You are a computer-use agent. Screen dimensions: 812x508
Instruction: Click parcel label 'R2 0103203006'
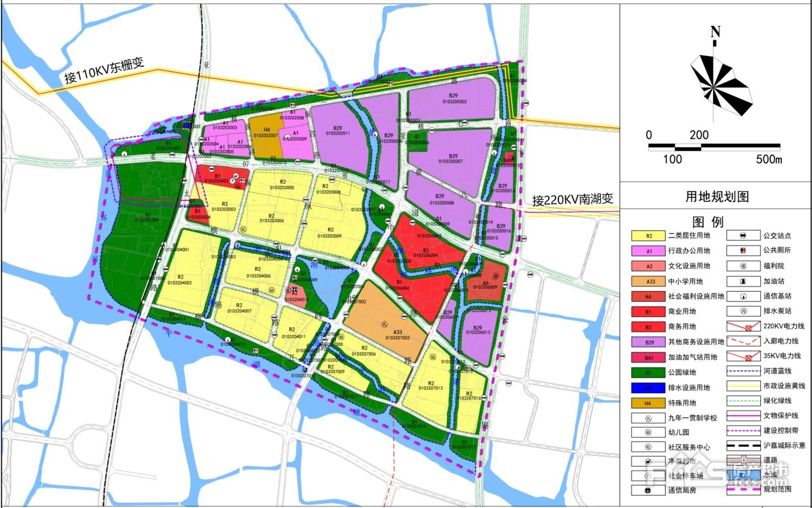pos(272,218)
